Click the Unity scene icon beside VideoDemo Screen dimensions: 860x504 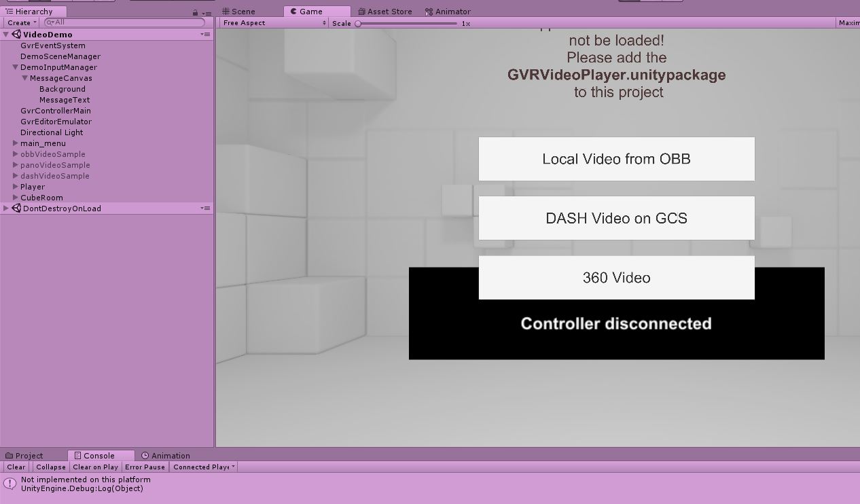15,34
